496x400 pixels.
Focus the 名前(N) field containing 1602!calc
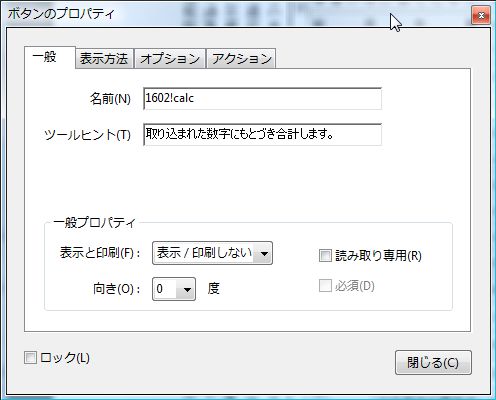(x=262, y=99)
